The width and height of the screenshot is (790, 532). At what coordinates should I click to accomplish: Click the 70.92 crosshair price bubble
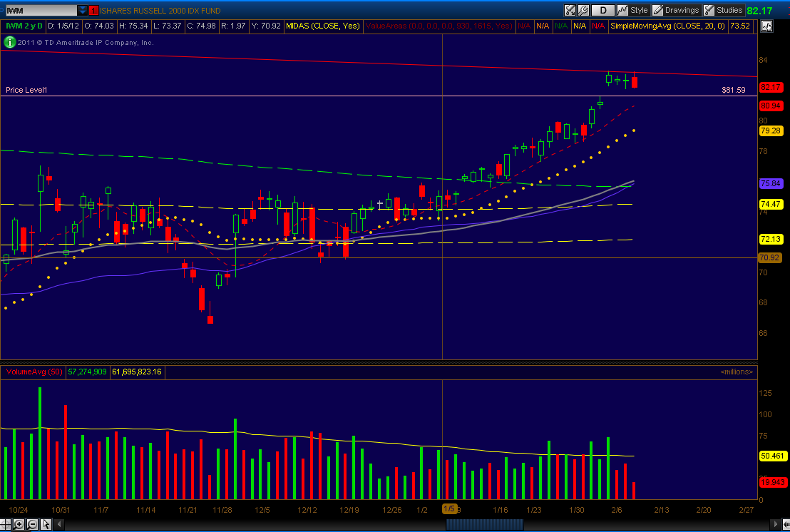(x=770, y=257)
